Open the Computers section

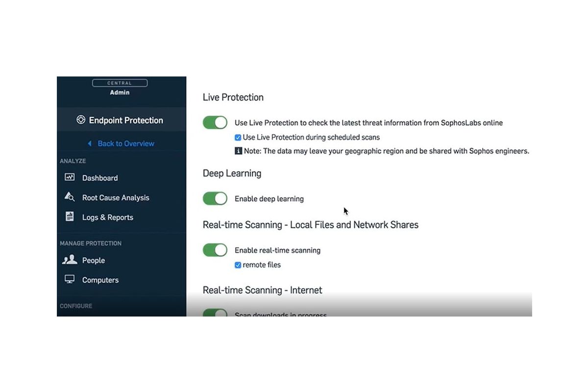(x=100, y=280)
